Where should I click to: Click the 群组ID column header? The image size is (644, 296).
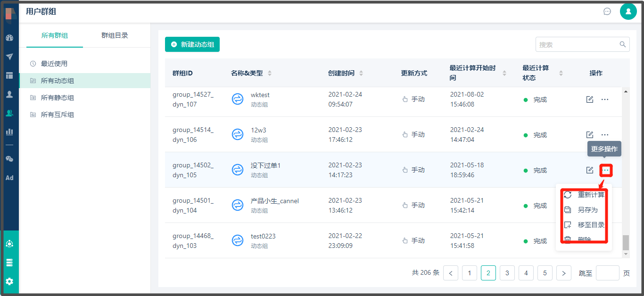(x=182, y=73)
